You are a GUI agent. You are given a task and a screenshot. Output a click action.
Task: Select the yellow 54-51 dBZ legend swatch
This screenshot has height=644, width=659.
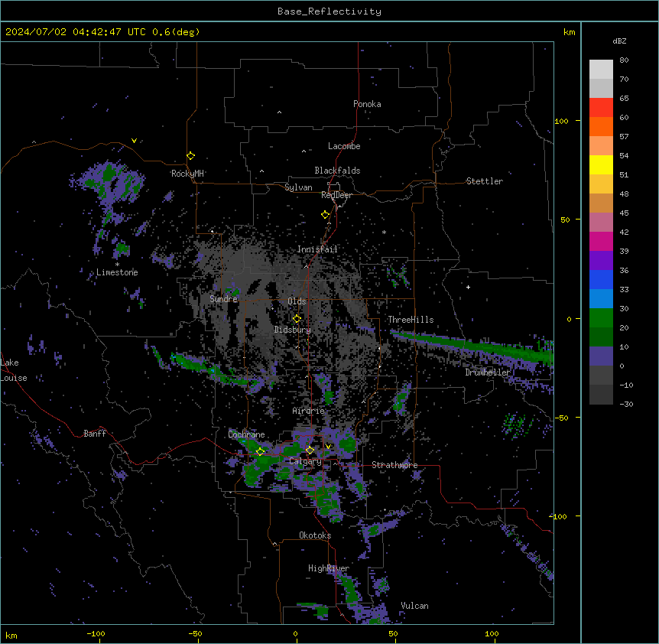click(601, 165)
